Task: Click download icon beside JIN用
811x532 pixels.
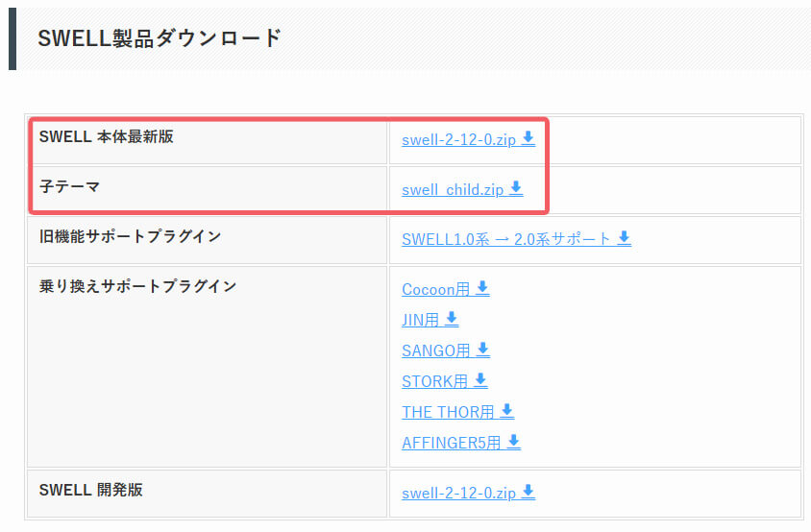Action: click(x=452, y=319)
